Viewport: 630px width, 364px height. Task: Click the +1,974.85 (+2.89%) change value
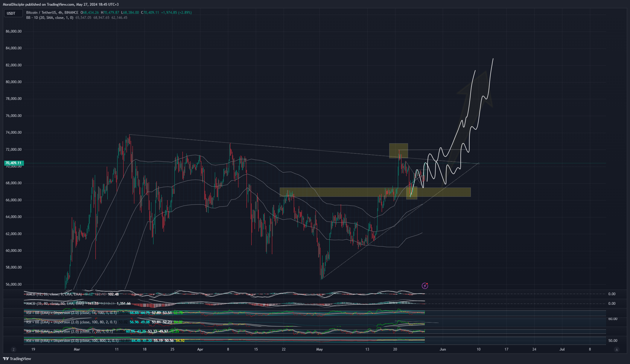click(176, 13)
